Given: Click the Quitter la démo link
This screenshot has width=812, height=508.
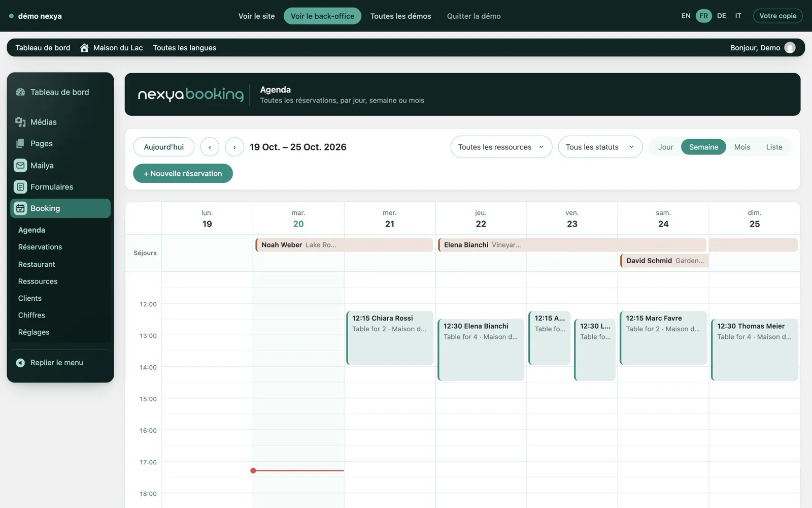Looking at the screenshot, I should [473, 16].
